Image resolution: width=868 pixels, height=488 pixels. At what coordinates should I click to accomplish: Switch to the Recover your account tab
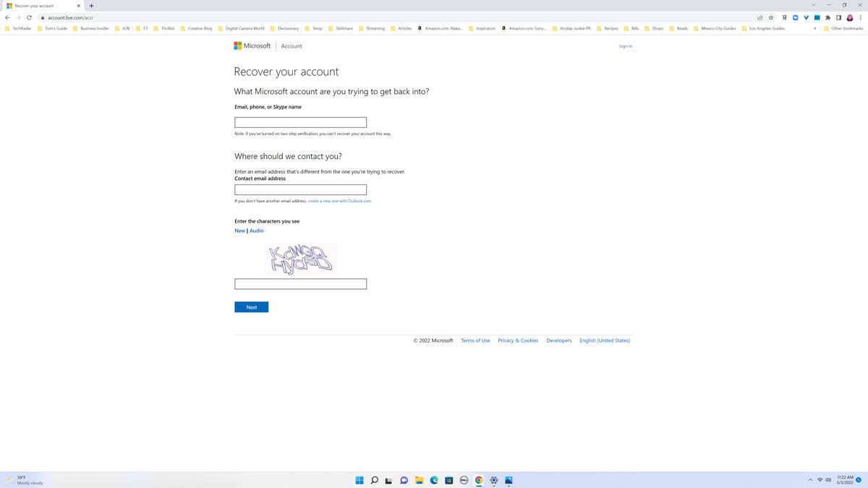click(35, 5)
